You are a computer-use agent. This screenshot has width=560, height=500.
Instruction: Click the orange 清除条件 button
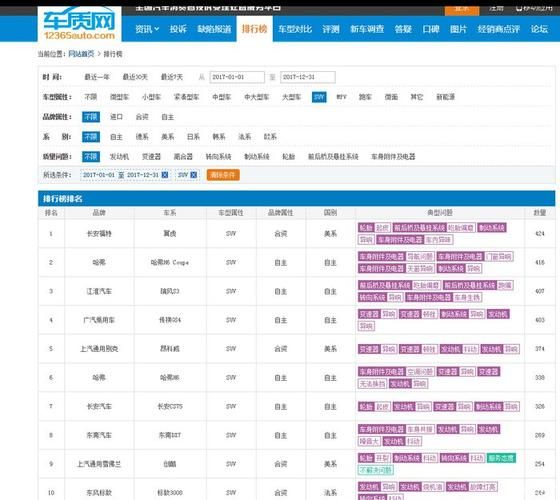click(x=223, y=175)
